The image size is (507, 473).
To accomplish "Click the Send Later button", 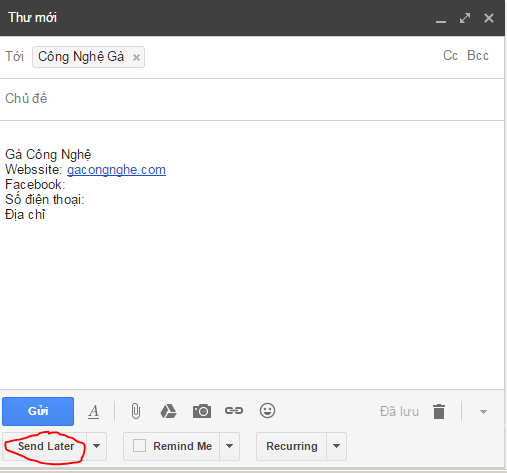I will (x=45, y=446).
